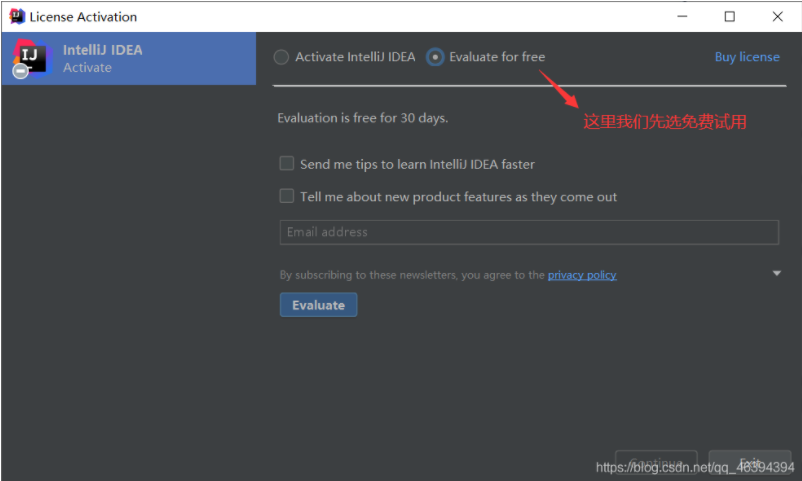This screenshot has width=802, height=481.
Task: Select the Evaluate for free option
Action: pyautogui.click(x=435, y=57)
